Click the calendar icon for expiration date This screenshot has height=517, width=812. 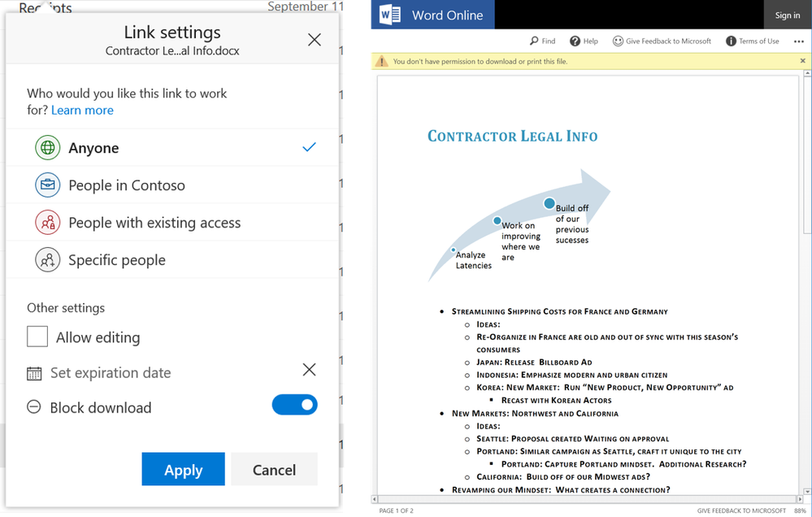pyautogui.click(x=34, y=373)
